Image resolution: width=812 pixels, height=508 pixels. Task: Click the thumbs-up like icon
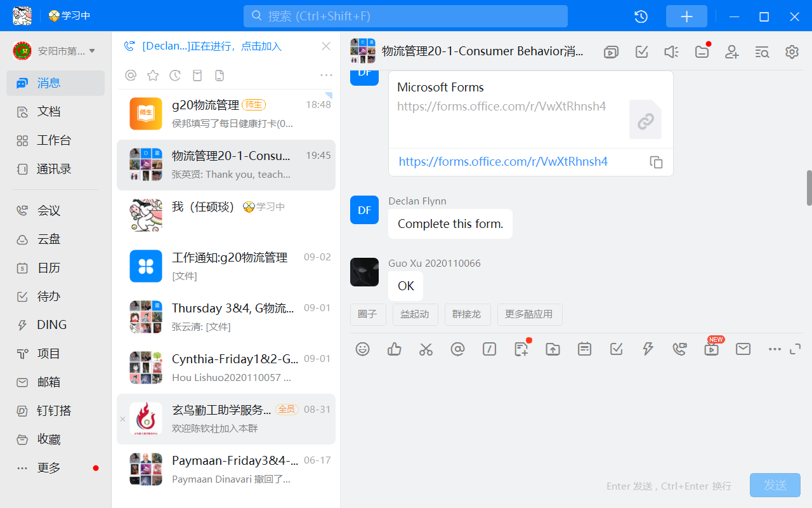point(394,349)
